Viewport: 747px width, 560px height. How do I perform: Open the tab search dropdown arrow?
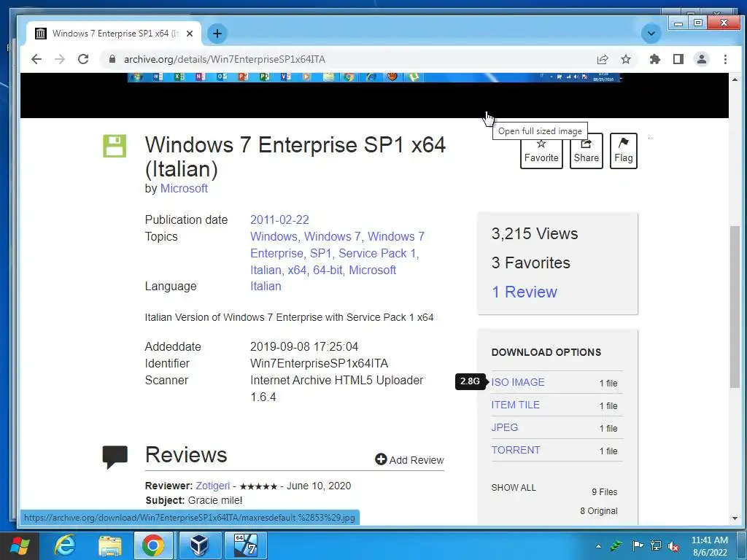(651, 34)
